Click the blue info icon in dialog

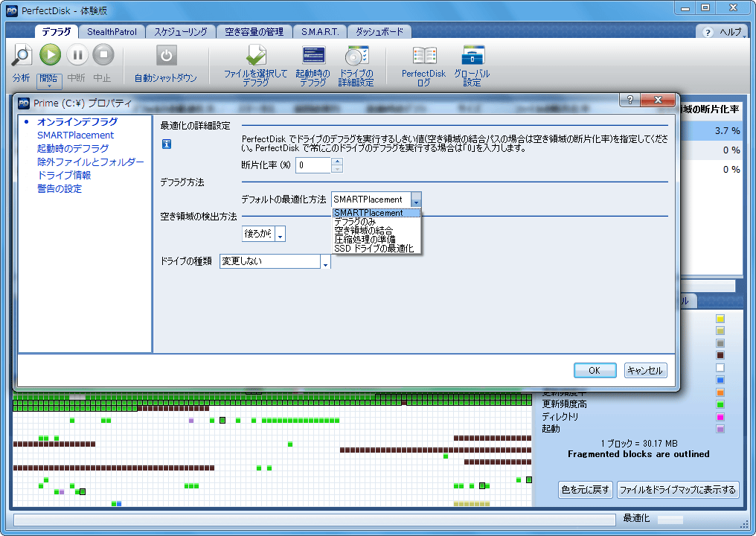click(167, 144)
